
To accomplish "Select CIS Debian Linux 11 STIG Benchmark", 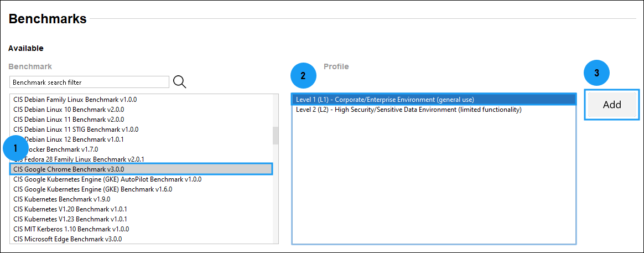I will point(76,129).
